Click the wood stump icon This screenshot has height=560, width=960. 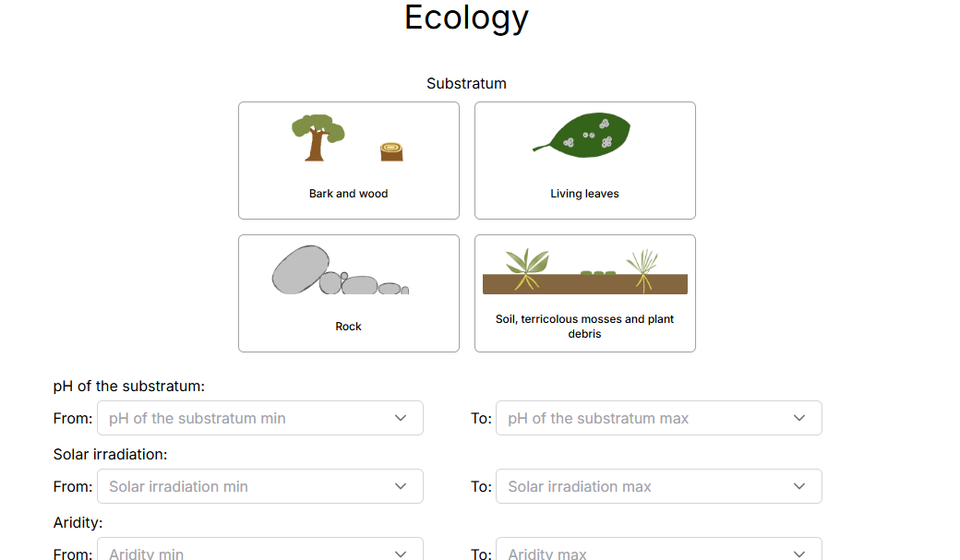pyautogui.click(x=391, y=151)
